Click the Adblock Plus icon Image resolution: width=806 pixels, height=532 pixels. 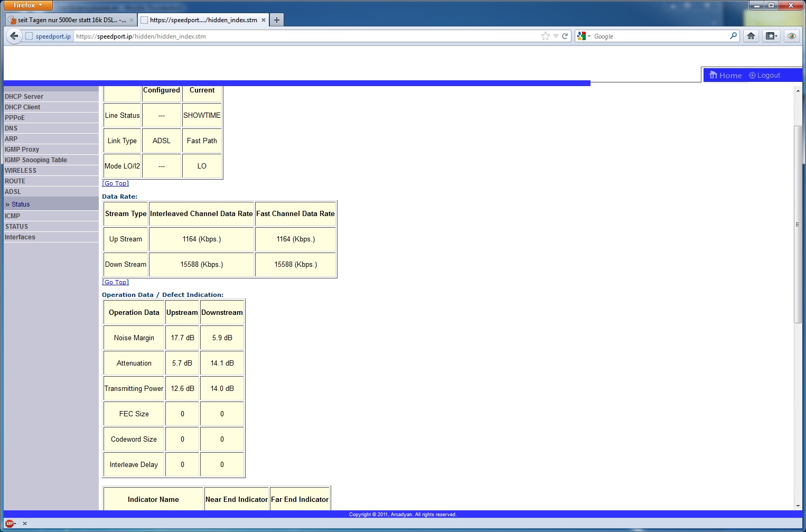(10, 524)
